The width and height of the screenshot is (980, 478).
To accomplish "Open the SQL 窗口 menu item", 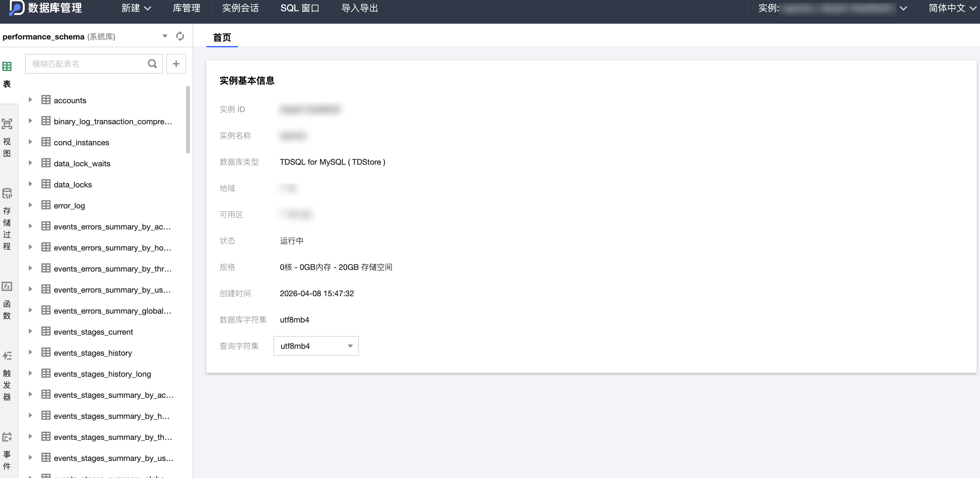I will (300, 8).
